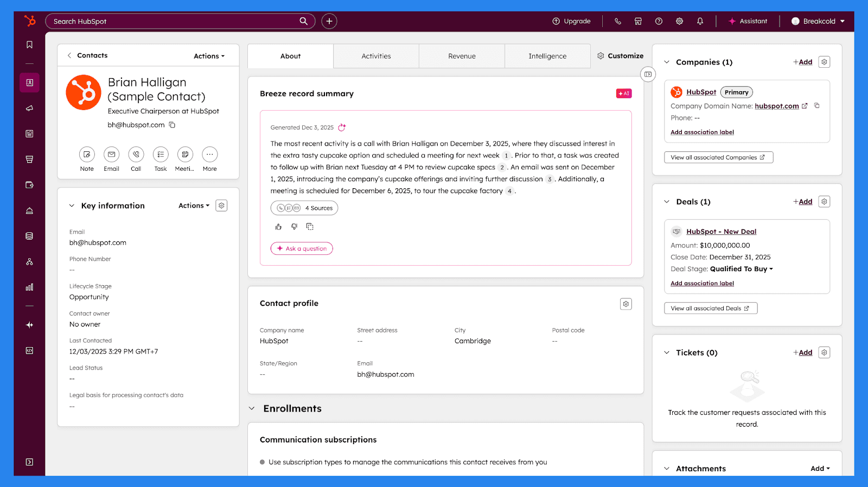Open the Attachments Add dropdown
This screenshot has height=487, width=868.
(820, 469)
